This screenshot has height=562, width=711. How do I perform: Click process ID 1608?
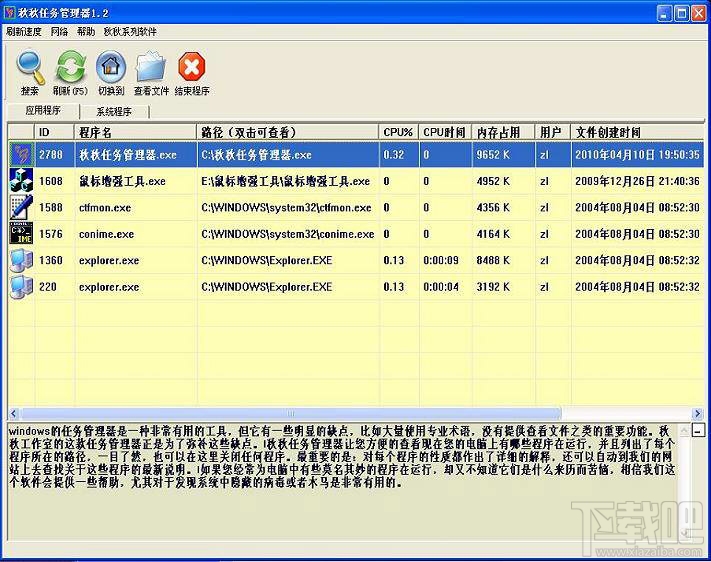pos(50,181)
